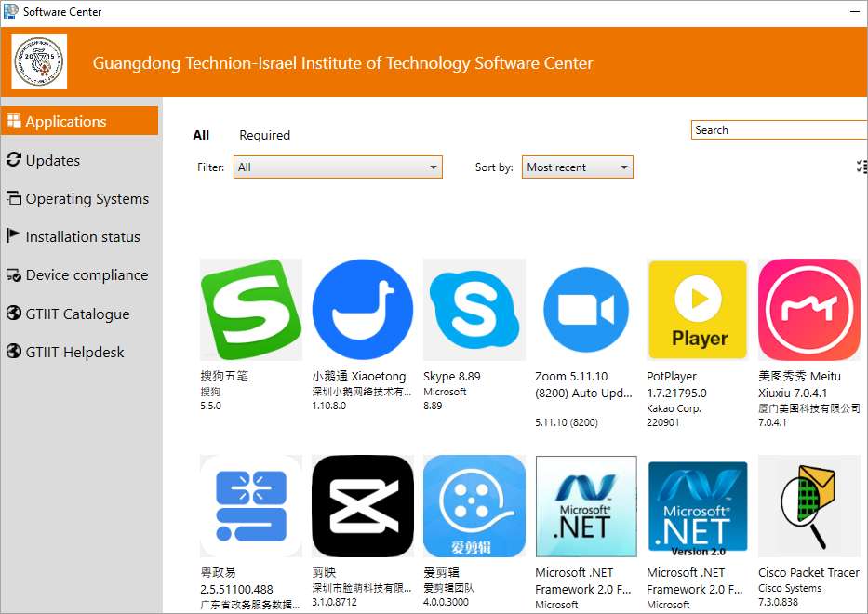The image size is (868, 614).
Task: Click the version text 1.10.8.0
Action: pyautogui.click(x=328, y=406)
